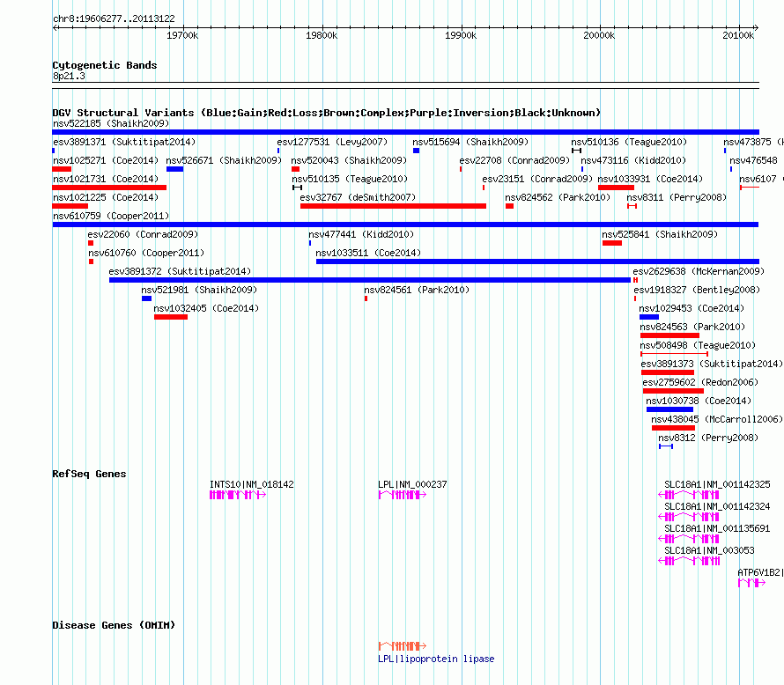This screenshot has width=784, height=685.
Task: Open esv1277531 (Levy2007) variant
Action: coord(332,142)
